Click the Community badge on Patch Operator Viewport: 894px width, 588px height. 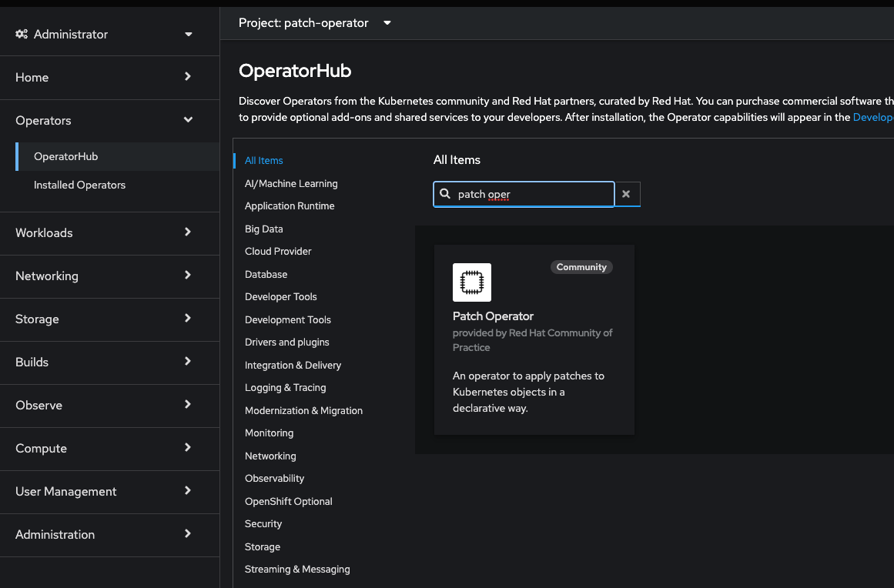(x=581, y=267)
